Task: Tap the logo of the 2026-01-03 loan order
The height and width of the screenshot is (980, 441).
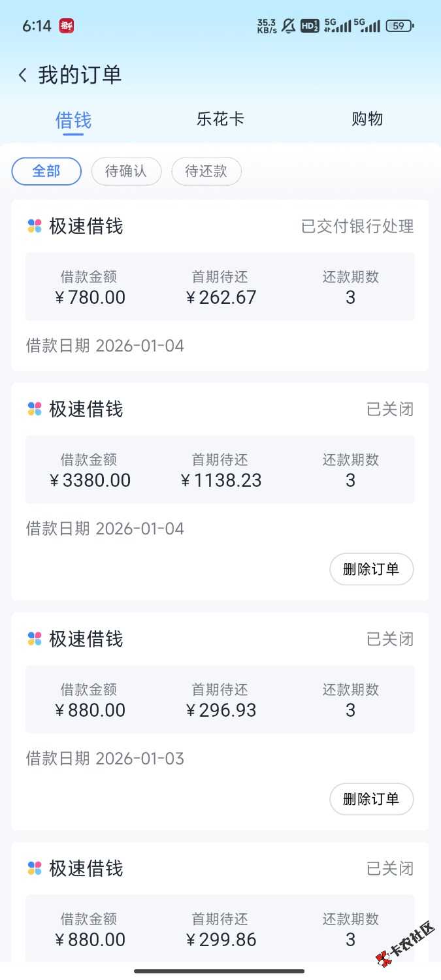Action: pos(35,639)
